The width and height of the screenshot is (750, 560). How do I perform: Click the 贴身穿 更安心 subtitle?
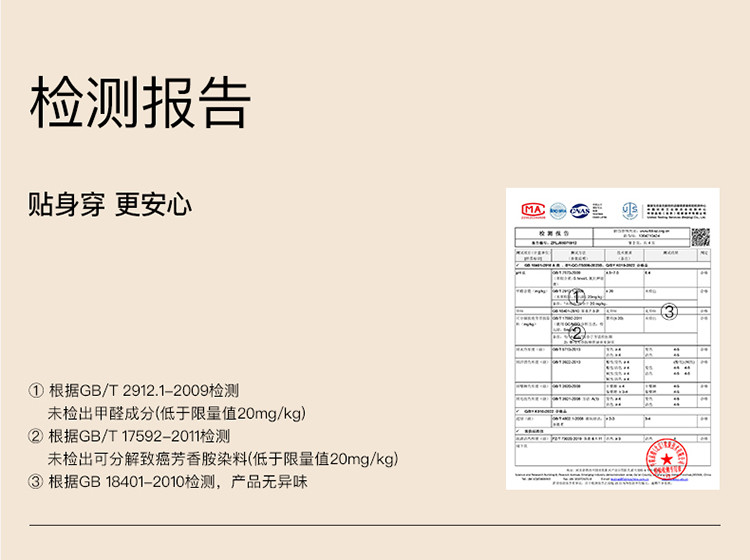click(110, 205)
